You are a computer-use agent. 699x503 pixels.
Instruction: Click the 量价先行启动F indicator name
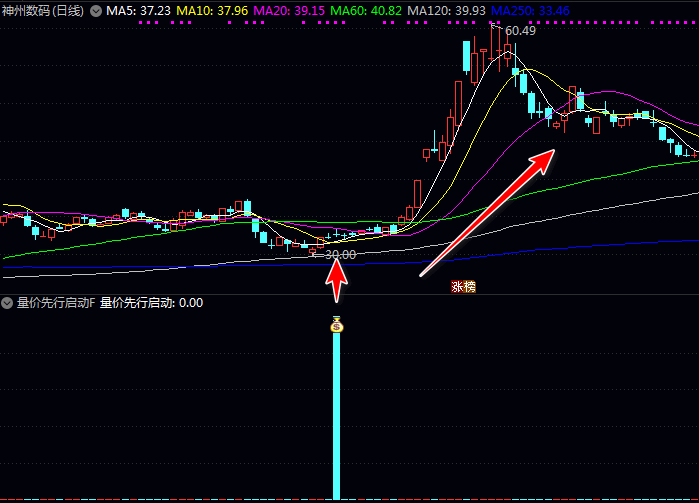56,303
